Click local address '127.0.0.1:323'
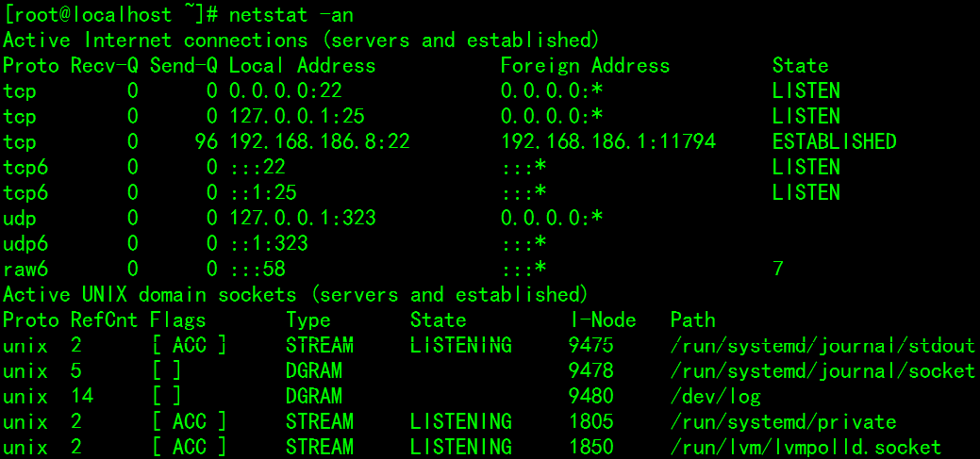 (x=303, y=218)
